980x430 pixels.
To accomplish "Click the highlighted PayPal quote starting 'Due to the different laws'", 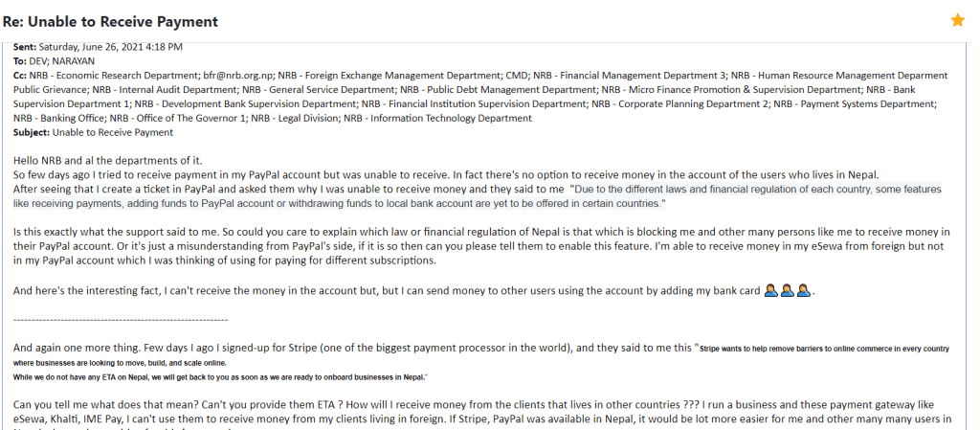I will pyautogui.click(x=478, y=196).
